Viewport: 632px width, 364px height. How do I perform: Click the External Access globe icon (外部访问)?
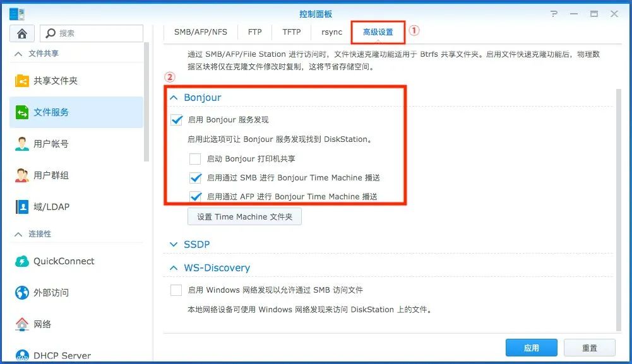point(21,293)
